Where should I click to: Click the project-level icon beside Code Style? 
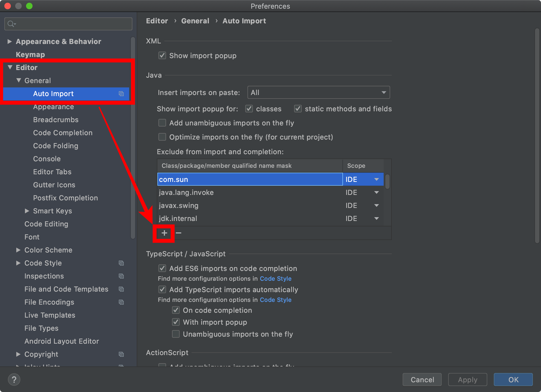(121, 263)
